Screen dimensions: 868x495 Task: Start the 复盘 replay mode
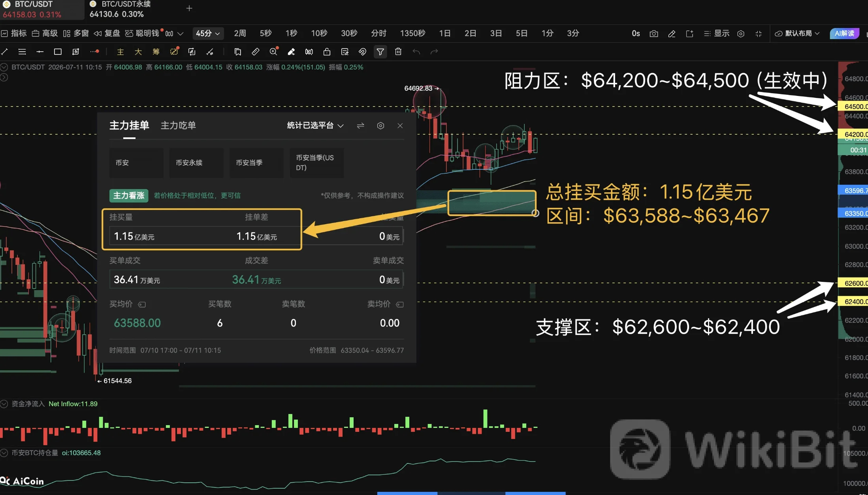coord(107,34)
